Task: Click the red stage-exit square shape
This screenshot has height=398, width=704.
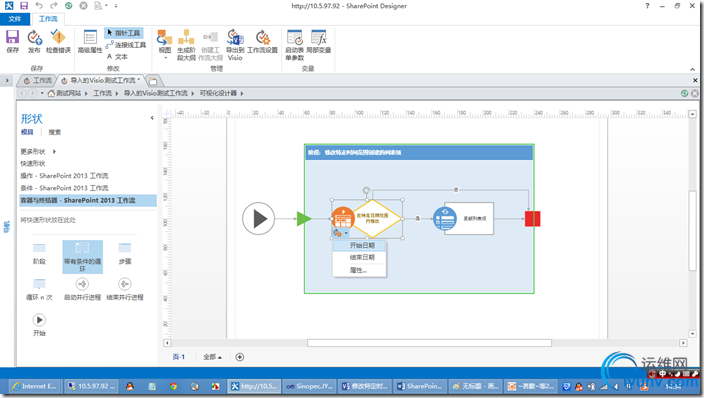Action: click(532, 219)
